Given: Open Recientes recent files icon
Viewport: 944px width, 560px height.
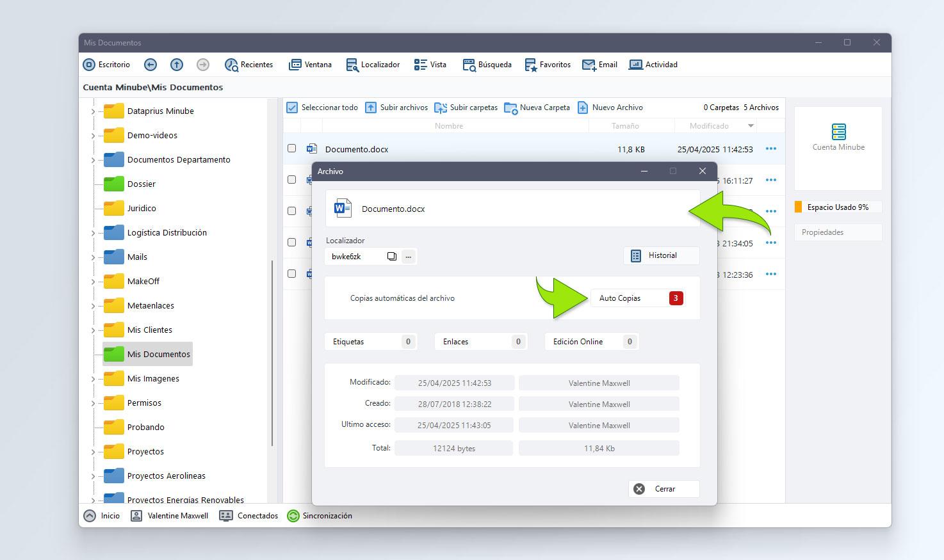Looking at the screenshot, I should [x=231, y=65].
